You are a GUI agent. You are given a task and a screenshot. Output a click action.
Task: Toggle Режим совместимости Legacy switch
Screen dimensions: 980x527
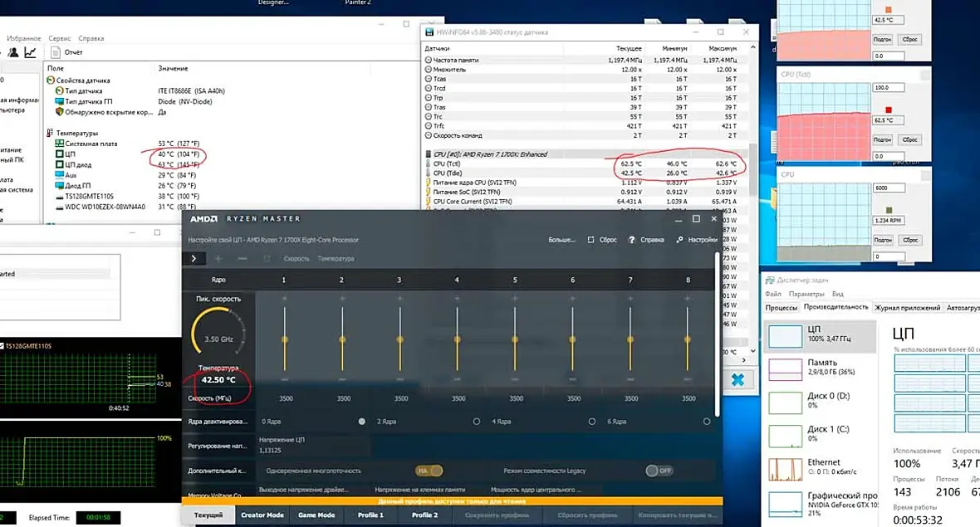click(659, 471)
